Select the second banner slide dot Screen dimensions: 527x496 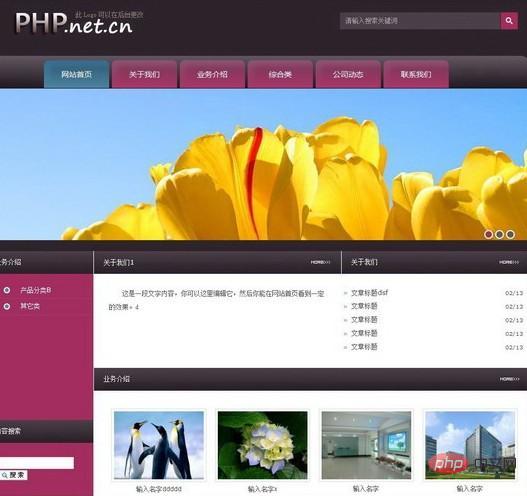[499, 234]
